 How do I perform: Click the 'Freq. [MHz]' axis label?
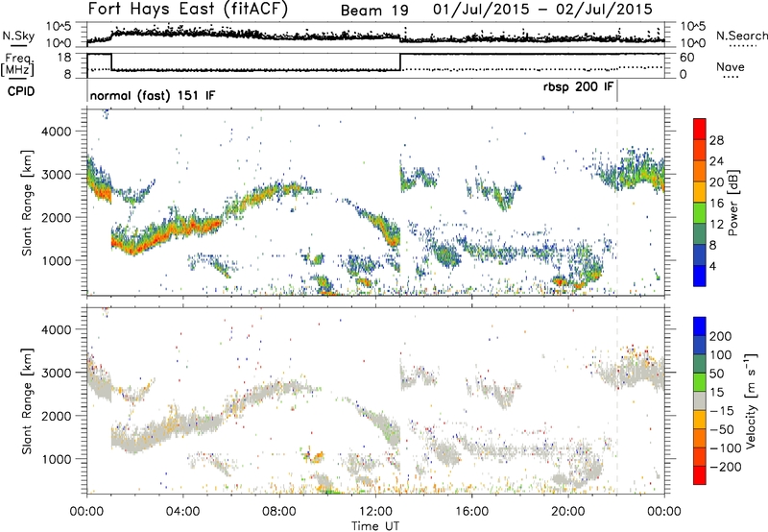17,64
